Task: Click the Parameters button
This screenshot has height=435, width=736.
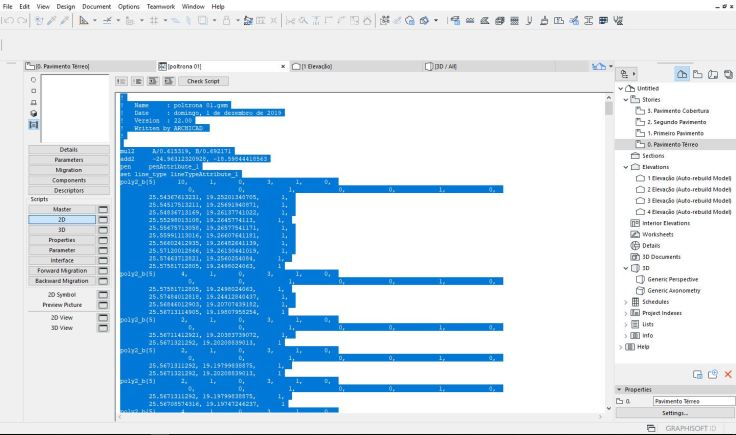Action: [69, 160]
